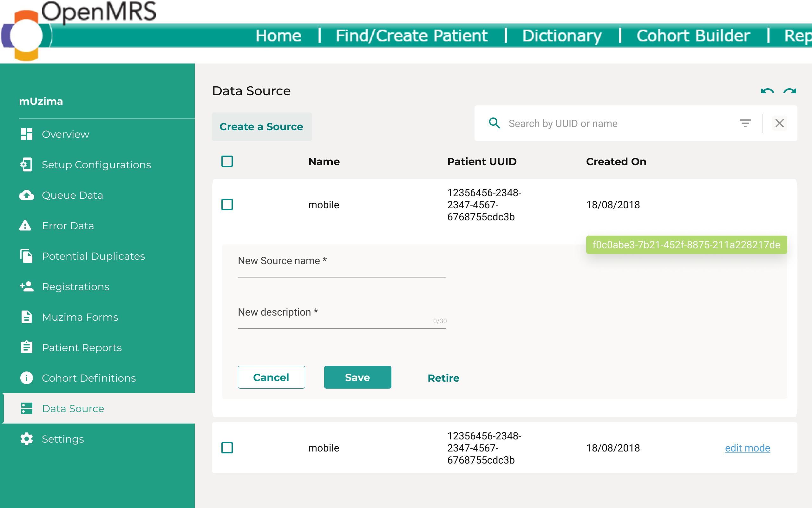Click the bottom row's Patient UUID value

[x=484, y=448]
